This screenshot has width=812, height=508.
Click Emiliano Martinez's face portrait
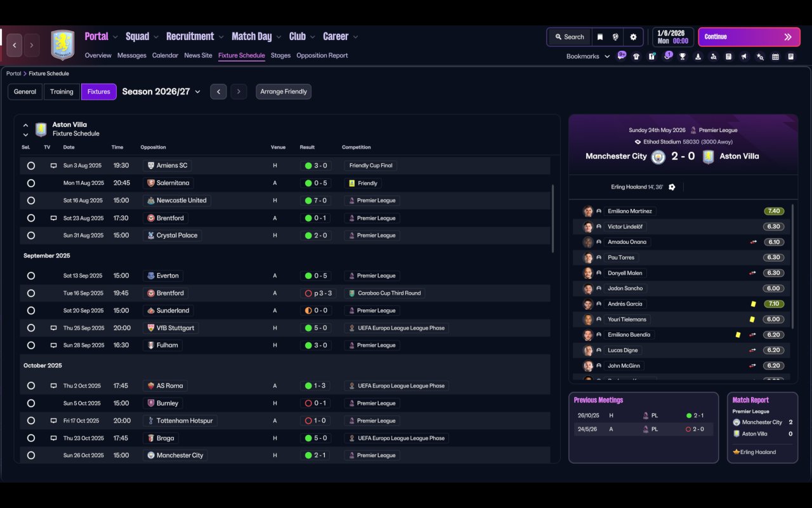(588, 211)
